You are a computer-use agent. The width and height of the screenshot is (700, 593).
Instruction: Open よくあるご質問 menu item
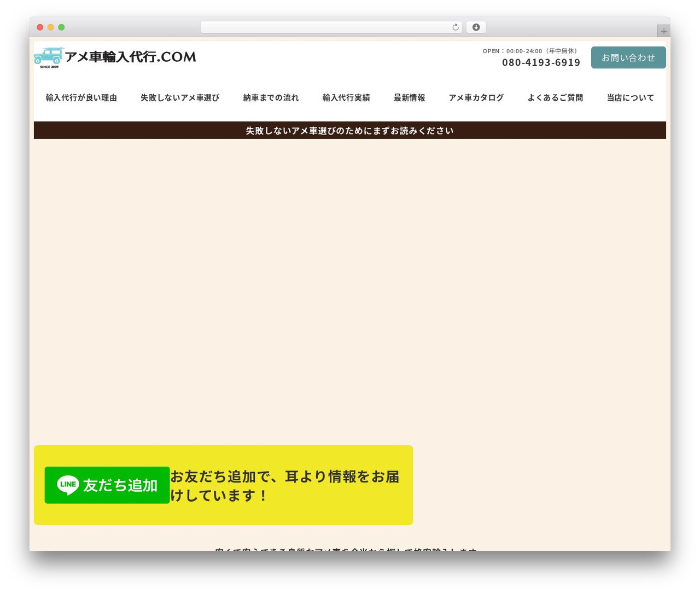point(555,98)
